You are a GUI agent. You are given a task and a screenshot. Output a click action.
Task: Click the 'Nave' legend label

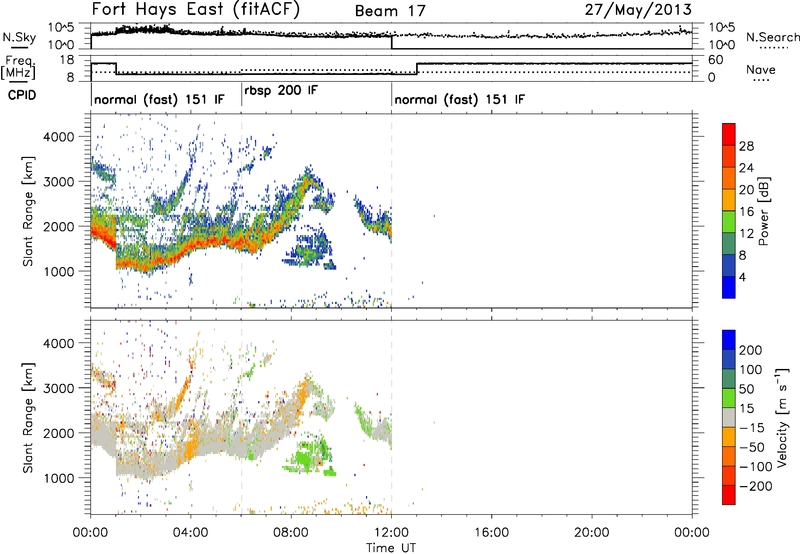pyautogui.click(x=761, y=70)
